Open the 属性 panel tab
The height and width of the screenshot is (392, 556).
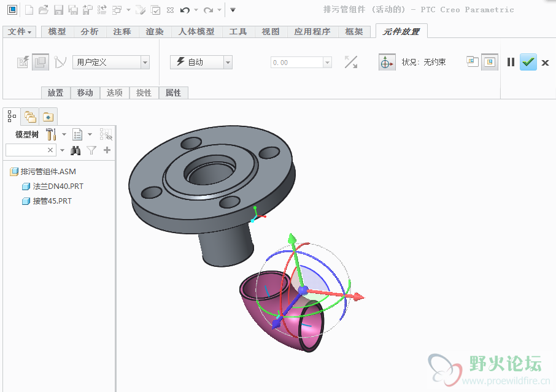174,93
